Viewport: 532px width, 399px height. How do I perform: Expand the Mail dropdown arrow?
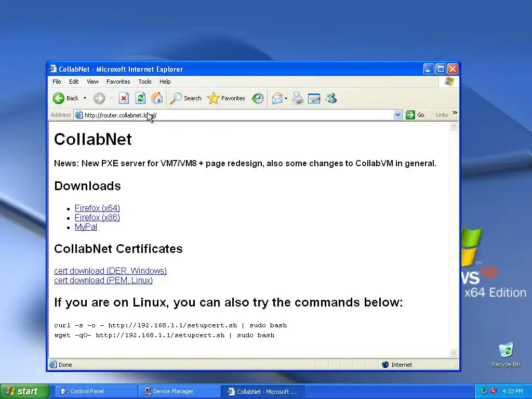286,98
